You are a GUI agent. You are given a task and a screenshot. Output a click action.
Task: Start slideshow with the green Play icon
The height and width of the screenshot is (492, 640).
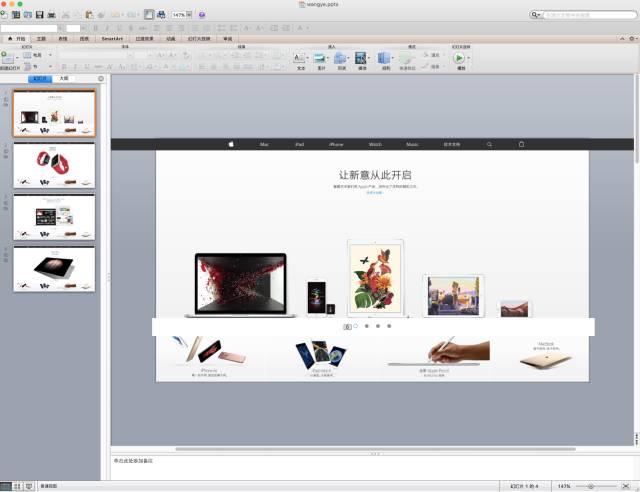[459, 58]
